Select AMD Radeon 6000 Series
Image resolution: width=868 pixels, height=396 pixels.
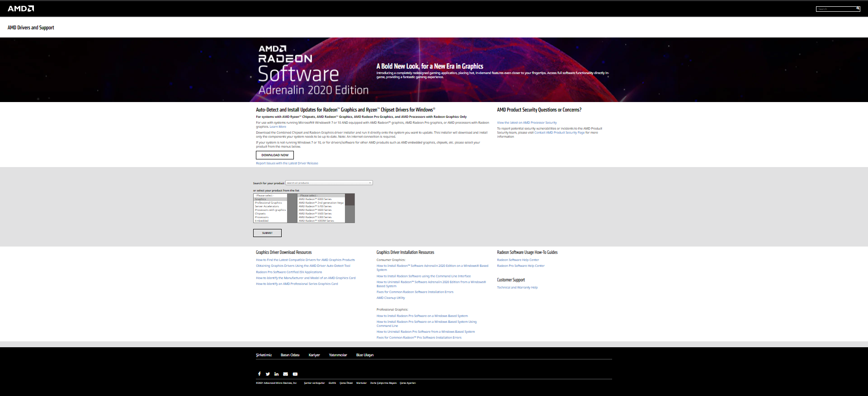[x=321, y=199]
